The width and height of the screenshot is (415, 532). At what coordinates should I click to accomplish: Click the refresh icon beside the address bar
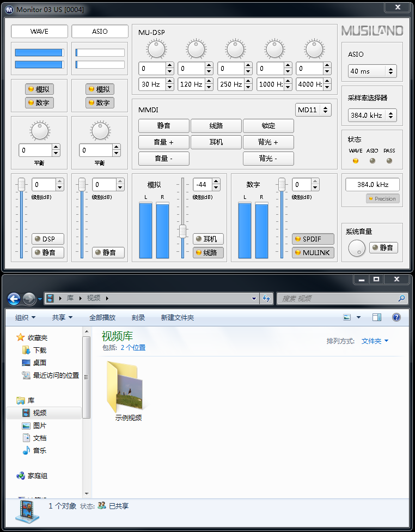266,299
